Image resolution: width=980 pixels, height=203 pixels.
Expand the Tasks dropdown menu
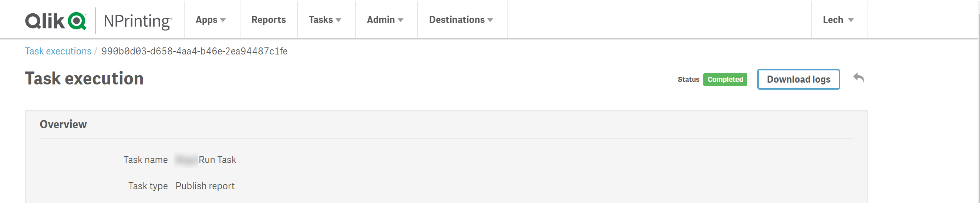click(x=325, y=20)
